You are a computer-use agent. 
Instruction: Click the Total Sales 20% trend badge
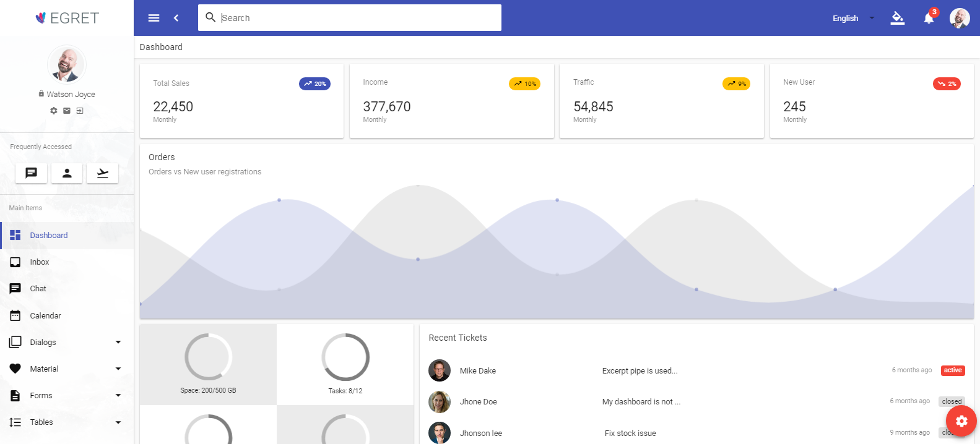(314, 83)
